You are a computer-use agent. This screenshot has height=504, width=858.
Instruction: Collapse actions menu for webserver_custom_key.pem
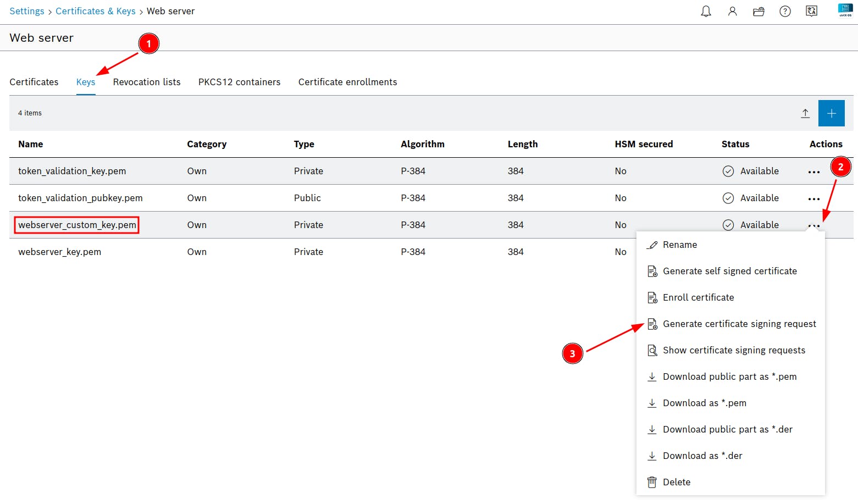pos(813,225)
